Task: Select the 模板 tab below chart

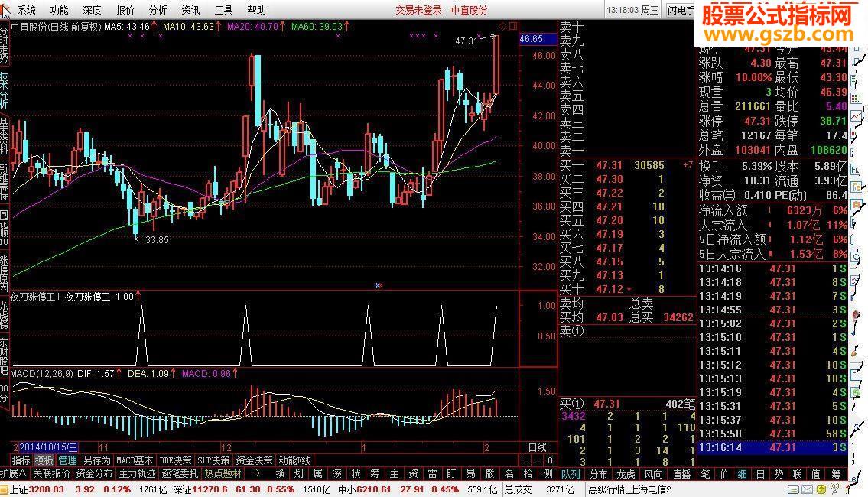Action: [x=44, y=460]
